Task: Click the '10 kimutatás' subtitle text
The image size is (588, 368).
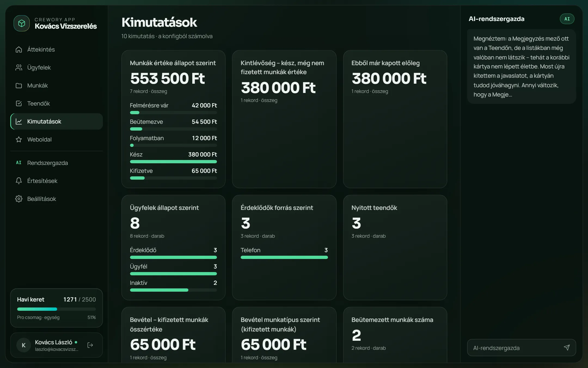Action: pyautogui.click(x=167, y=36)
